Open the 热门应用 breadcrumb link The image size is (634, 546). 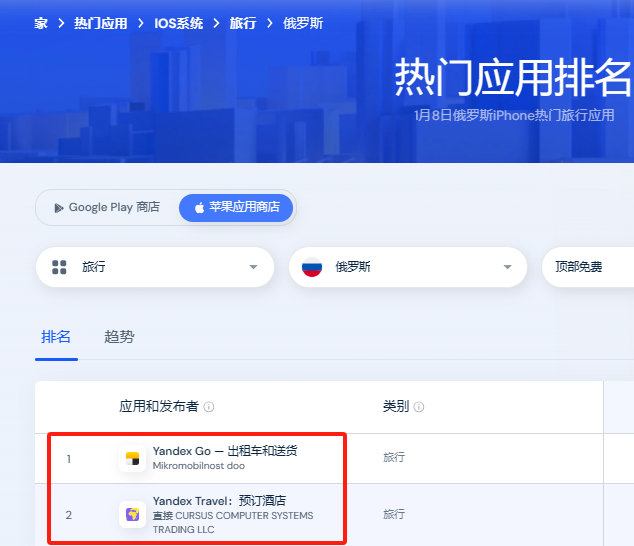click(101, 23)
